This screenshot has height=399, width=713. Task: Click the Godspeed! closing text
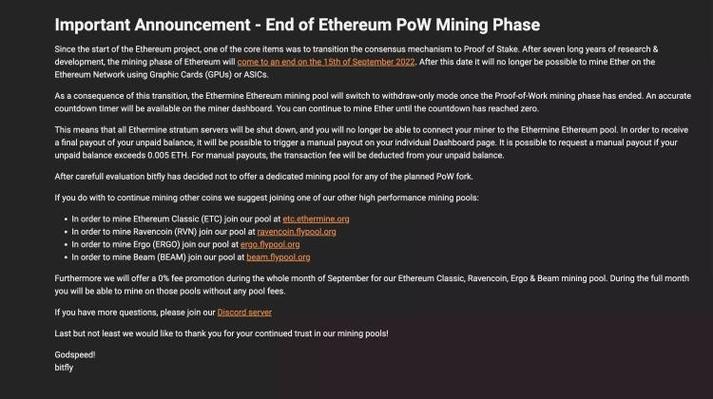tap(75, 355)
